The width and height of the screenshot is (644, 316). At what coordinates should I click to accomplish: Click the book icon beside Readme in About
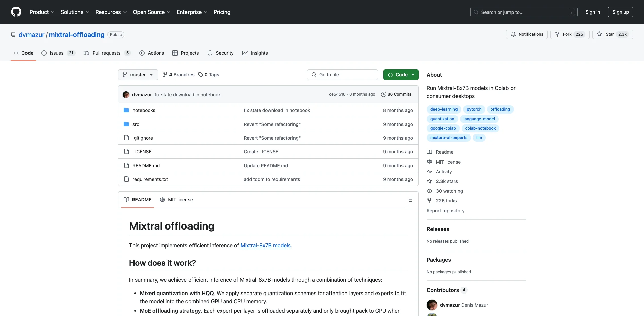pyautogui.click(x=429, y=152)
